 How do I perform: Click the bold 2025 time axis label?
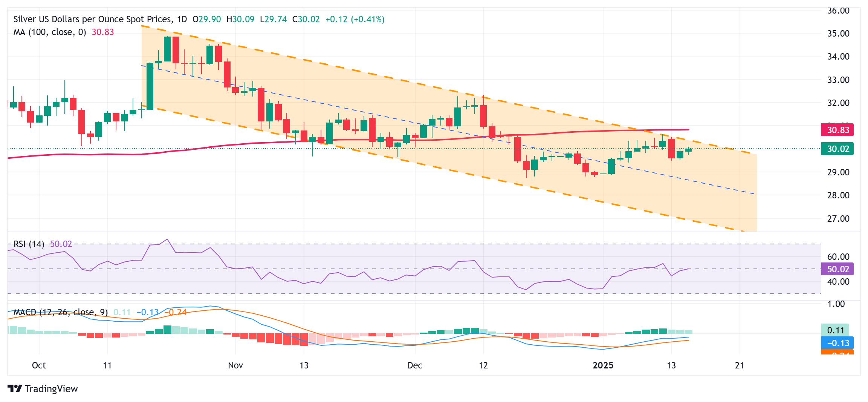pos(603,365)
